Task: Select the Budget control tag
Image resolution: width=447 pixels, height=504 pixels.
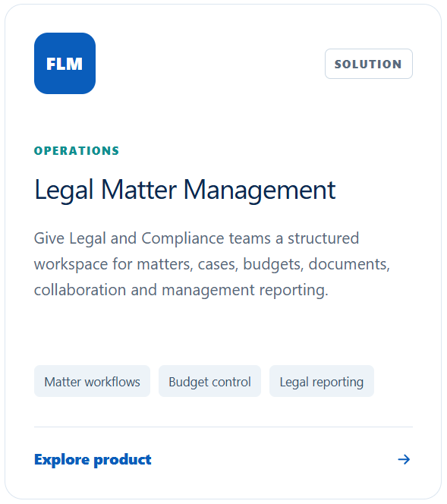Action: point(209,381)
